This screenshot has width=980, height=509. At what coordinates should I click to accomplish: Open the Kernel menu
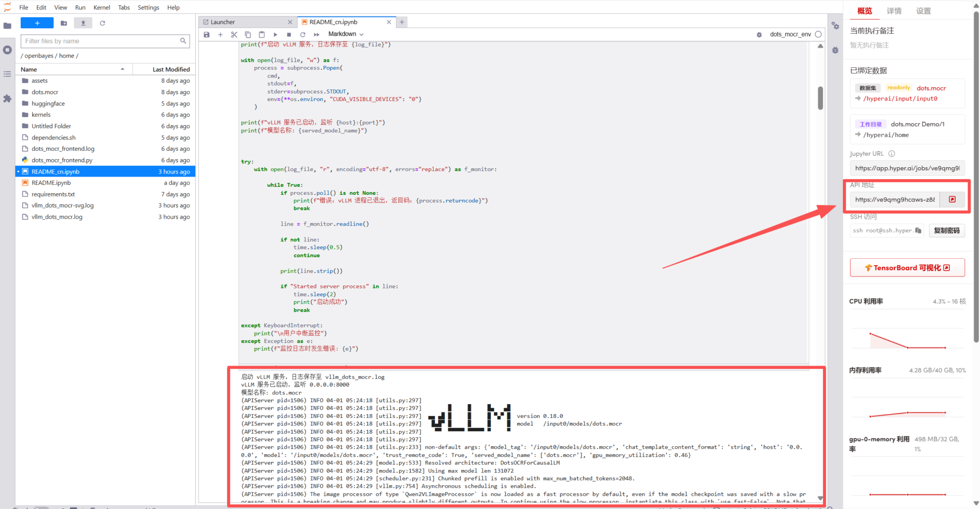click(x=101, y=7)
